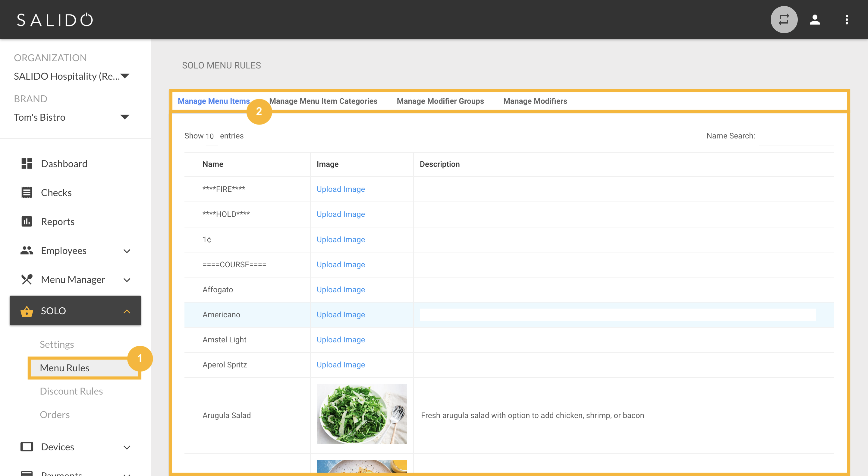Switch to Manage Menu Items tab
The height and width of the screenshot is (476, 868).
214,101
